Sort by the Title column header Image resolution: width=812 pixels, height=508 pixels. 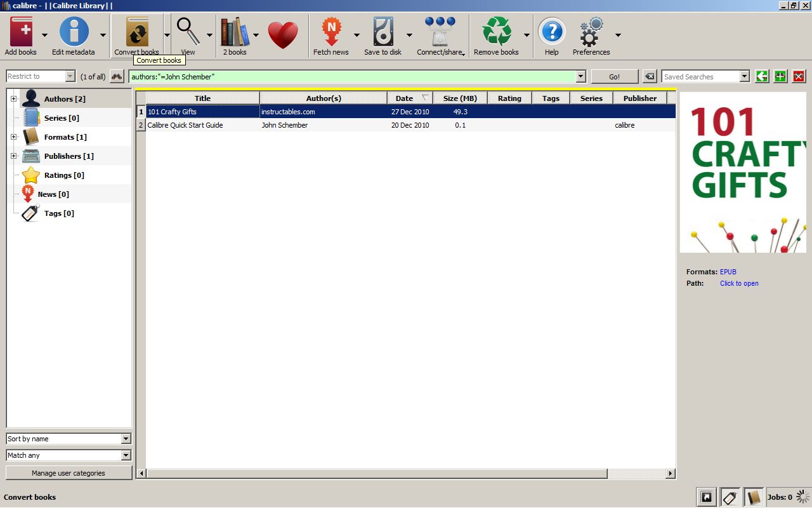pos(203,98)
